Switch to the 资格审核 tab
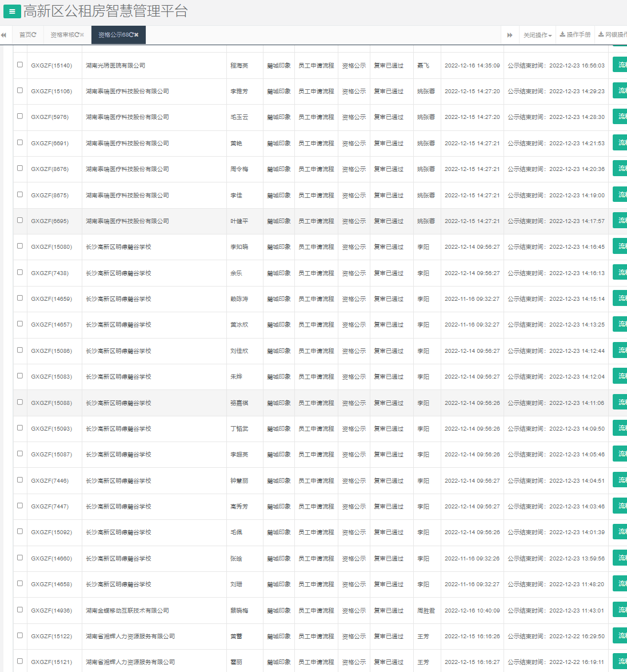Screen dimensions: 627x672 [x=62, y=35]
